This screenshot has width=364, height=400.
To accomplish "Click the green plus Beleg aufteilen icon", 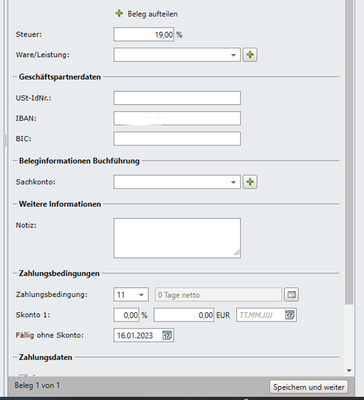I will coord(119,13).
